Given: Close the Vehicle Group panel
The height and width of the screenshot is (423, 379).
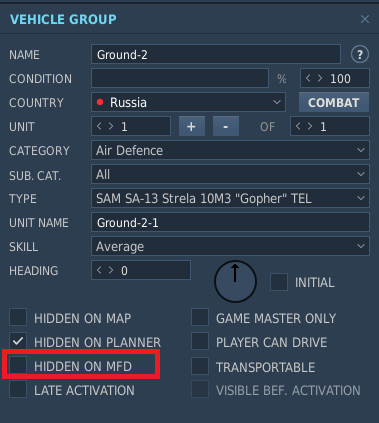Looking at the screenshot, I should coord(365,19).
